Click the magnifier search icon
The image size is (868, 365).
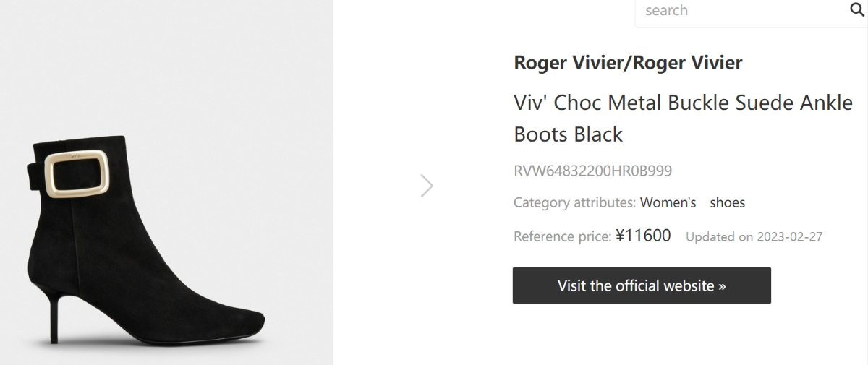[x=856, y=9]
